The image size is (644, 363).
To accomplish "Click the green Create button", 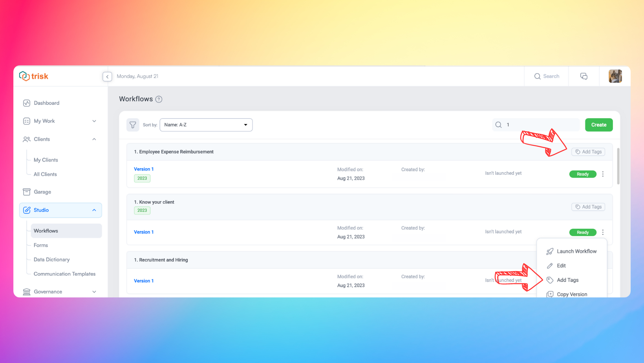I will click(598, 125).
